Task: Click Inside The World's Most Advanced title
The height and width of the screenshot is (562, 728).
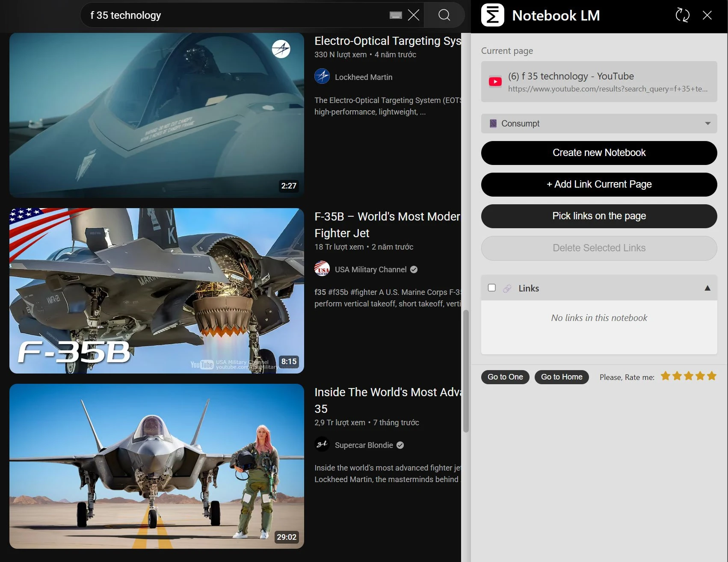Action: 388,400
